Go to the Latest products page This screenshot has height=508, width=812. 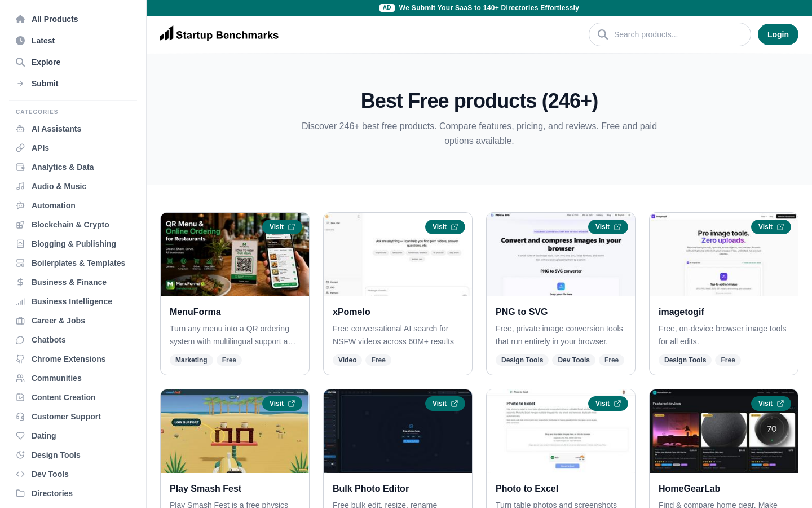[73, 41]
